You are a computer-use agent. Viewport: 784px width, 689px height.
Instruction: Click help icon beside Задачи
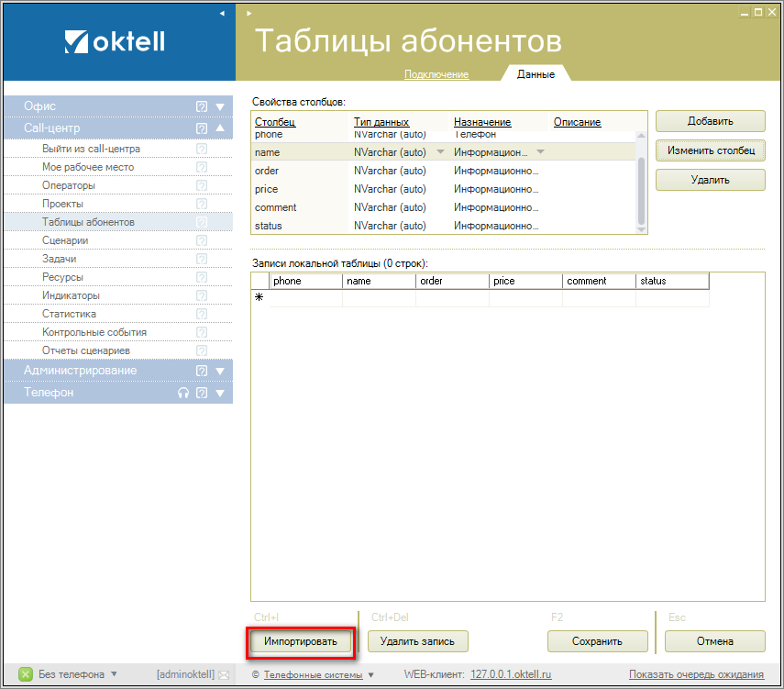click(x=202, y=259)
